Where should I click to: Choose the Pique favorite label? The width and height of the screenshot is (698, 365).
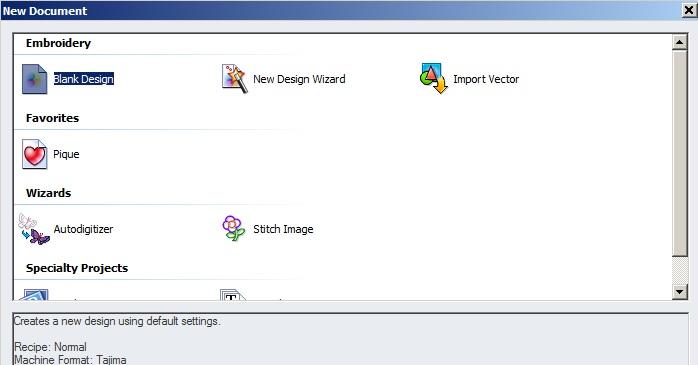(66, 154)
